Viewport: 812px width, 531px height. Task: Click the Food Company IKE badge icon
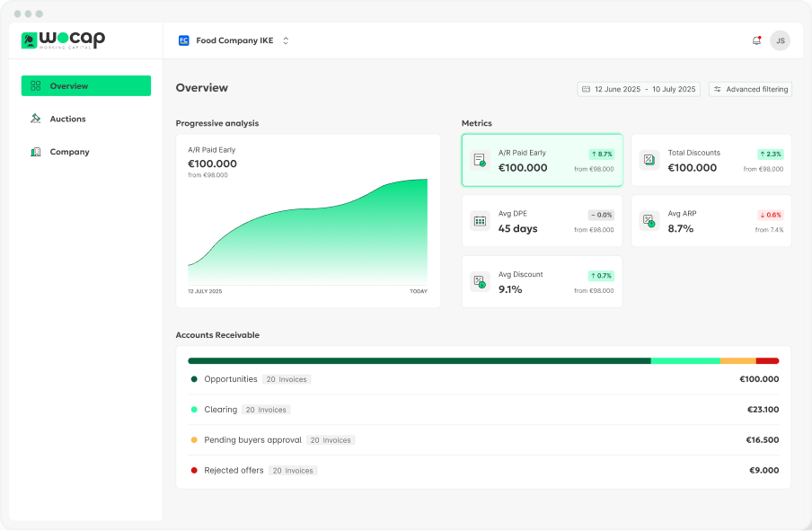pos(183,40)
